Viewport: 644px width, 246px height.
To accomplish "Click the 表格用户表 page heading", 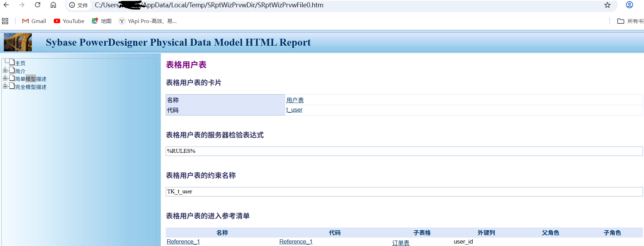I will (186, 65).
